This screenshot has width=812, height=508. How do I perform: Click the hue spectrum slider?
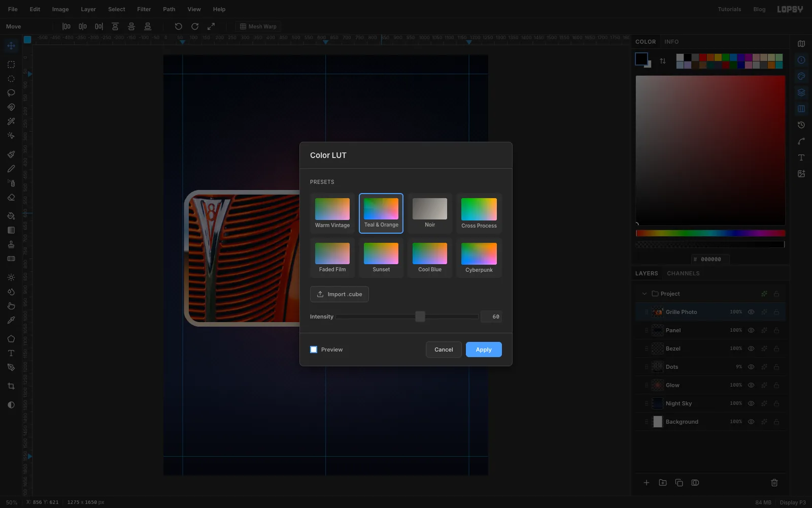click(x=710, y=233)
